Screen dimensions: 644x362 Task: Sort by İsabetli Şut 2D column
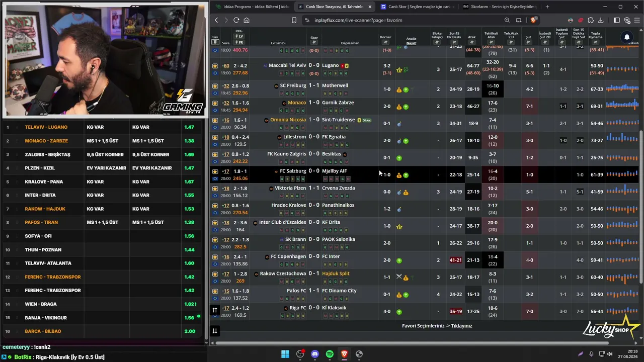click(545, 43)
